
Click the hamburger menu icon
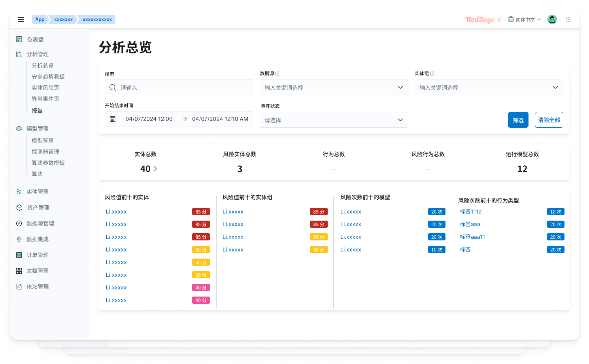pyautogui.click(x=21, y=19)
